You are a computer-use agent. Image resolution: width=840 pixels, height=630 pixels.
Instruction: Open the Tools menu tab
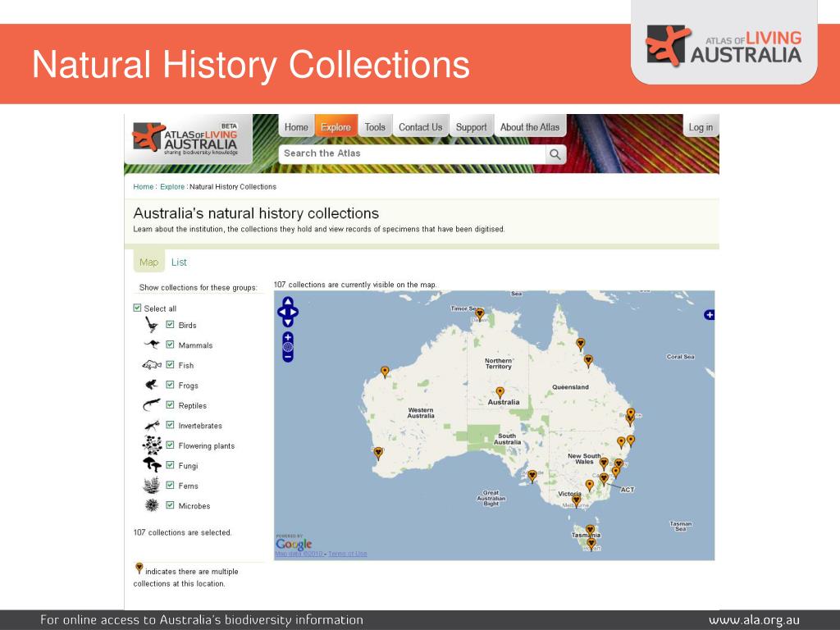point(375,127)
